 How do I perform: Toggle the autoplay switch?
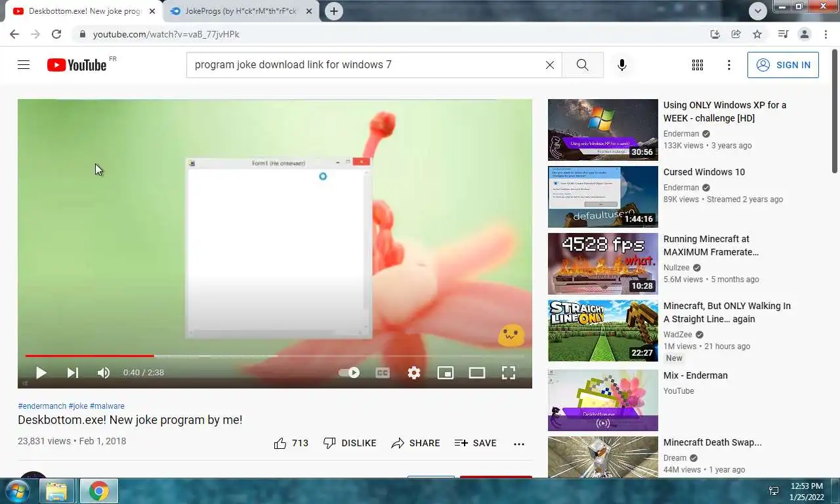click(x=349, y=373)
